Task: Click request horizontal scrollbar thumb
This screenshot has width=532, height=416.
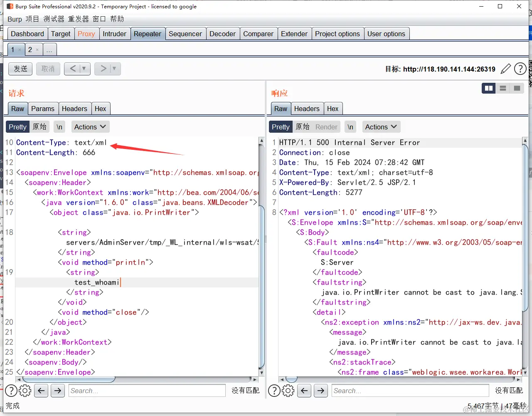Action: click(x=69, y=379)
